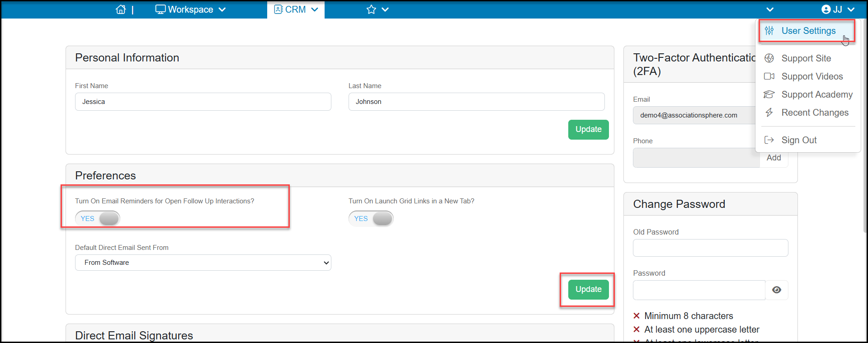868x343 pixels.
Task: Go to the Home icon
Action: (121, 9)
